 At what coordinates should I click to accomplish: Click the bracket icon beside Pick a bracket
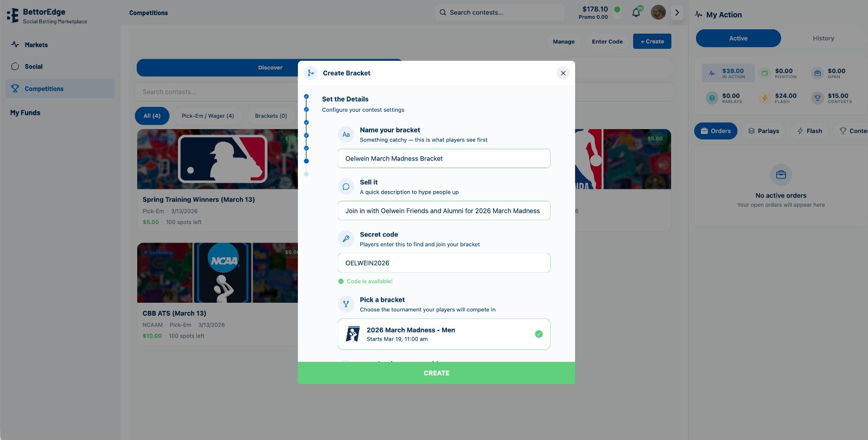coord(346,304)
